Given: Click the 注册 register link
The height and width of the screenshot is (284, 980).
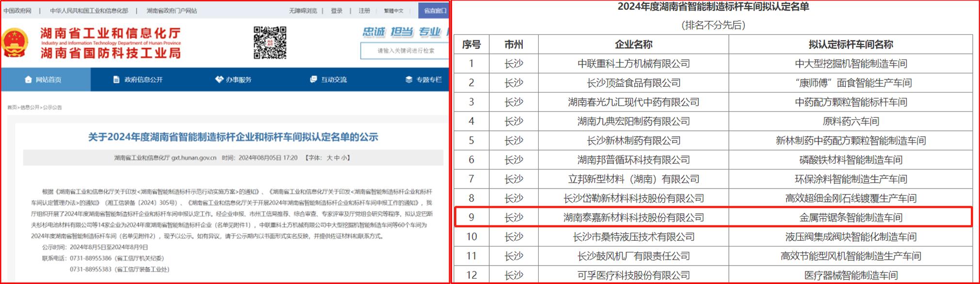Looking at the screenshot, I should pos(364,11).
